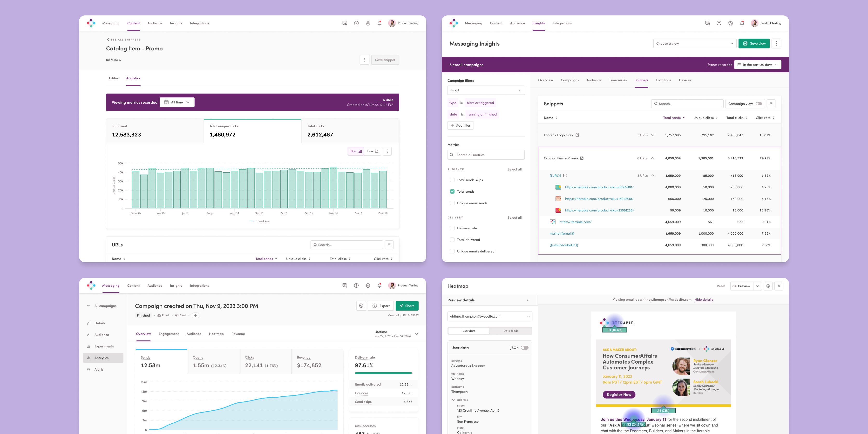Enable the Campaign view toggle in Snippets
Image resolution: width=868 pixels, height=434 pixels.
click(759, 103)
